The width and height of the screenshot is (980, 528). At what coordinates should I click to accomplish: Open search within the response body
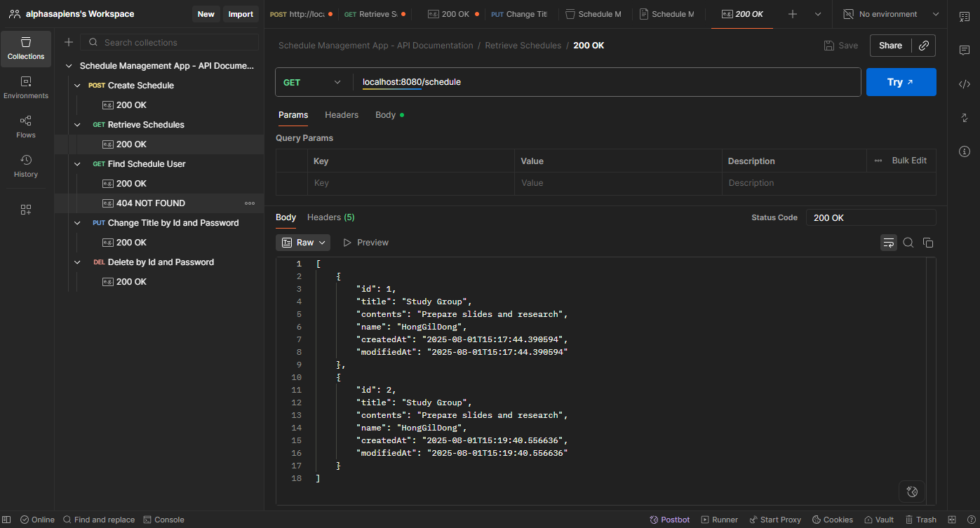pyautogui.click(x=908, y=242)
